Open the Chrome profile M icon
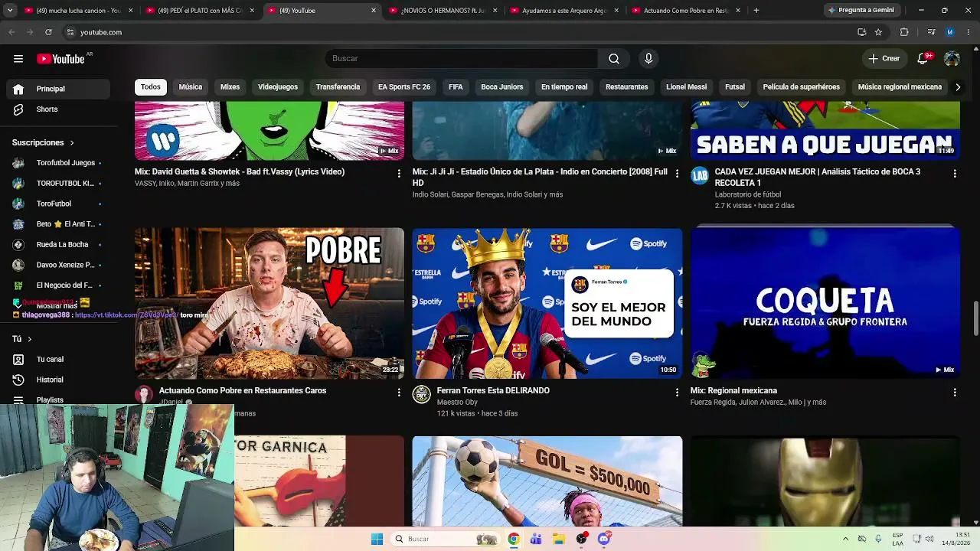Image resolution: width=980 pixels, height=551 pixels. (950, 32)
